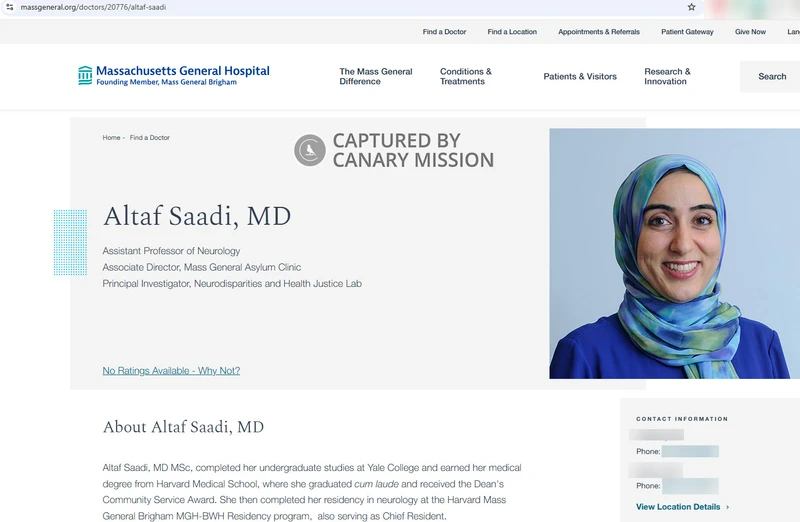Open View Location Details link

[x=678, y=507]
